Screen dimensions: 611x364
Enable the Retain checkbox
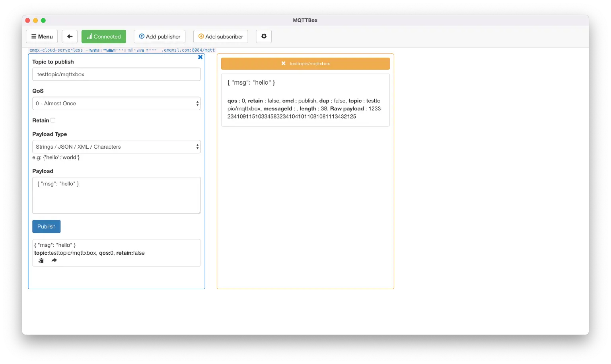53,120
